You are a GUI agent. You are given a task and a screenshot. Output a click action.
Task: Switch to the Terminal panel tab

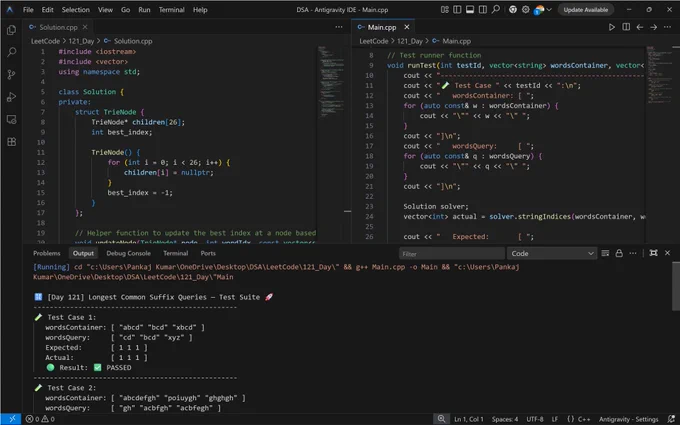click(175, 253)
